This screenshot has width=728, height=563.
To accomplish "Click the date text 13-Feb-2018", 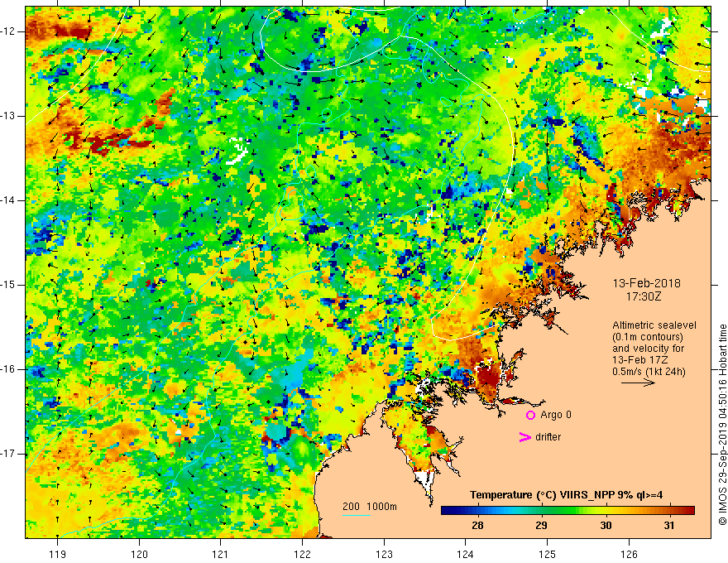I will pos(646,283).
